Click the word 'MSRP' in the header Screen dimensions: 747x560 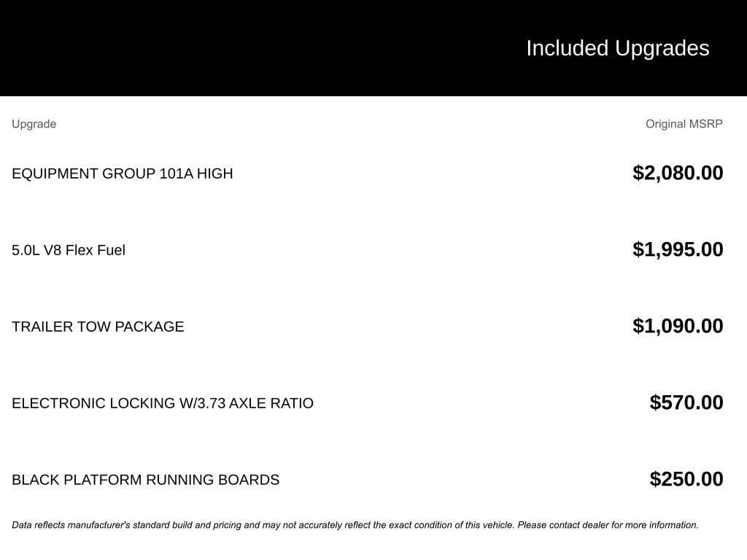(705, 124)
